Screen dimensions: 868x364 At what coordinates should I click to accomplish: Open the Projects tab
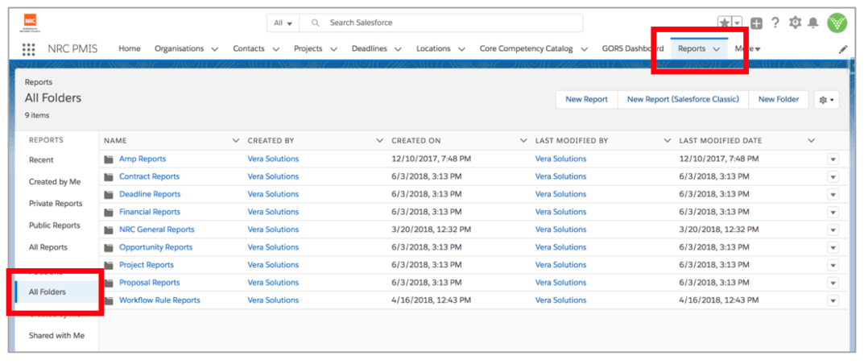pyautogui.click(x=308, y=49)
